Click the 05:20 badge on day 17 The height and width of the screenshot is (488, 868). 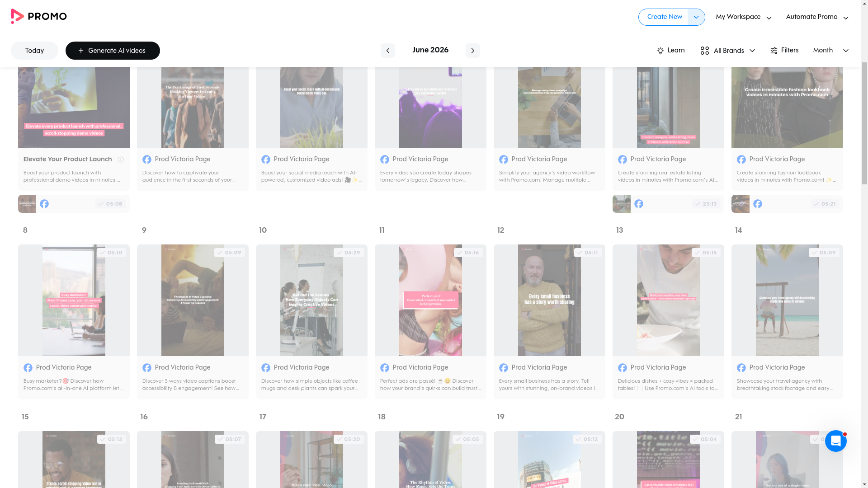coord(349,439)
